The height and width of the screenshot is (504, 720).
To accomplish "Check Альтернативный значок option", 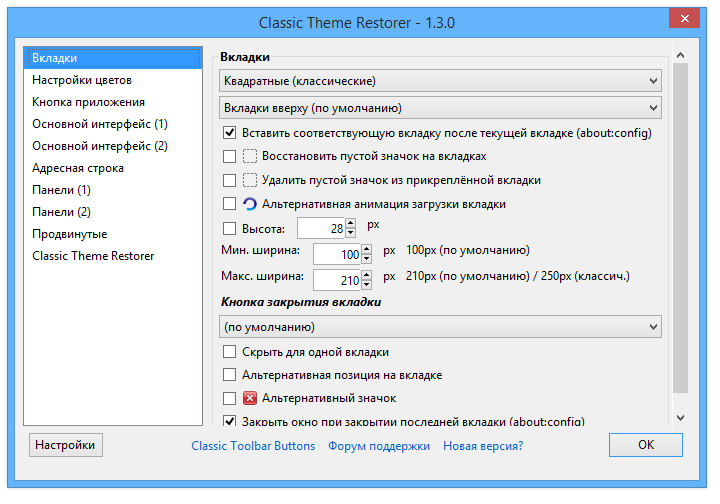I will (229, 398).
